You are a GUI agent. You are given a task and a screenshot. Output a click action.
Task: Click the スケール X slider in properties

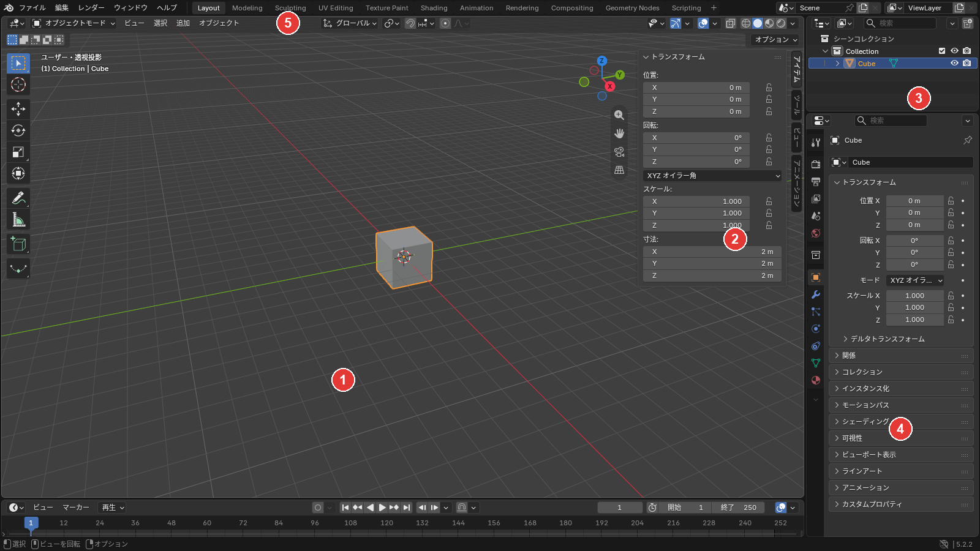(x=914, y=296)
